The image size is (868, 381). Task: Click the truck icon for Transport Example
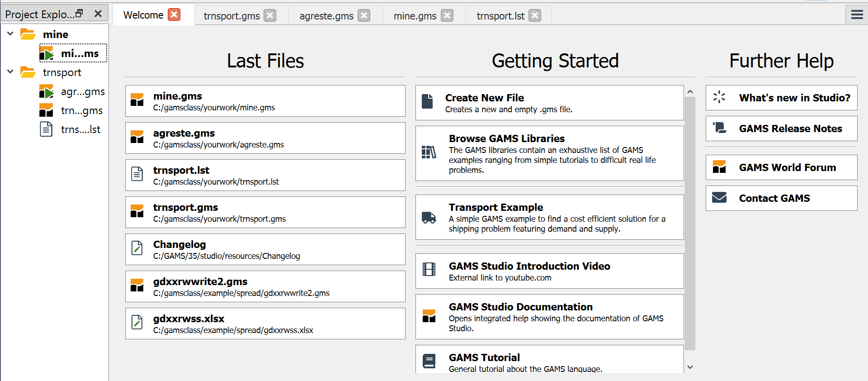pos(429,218)
